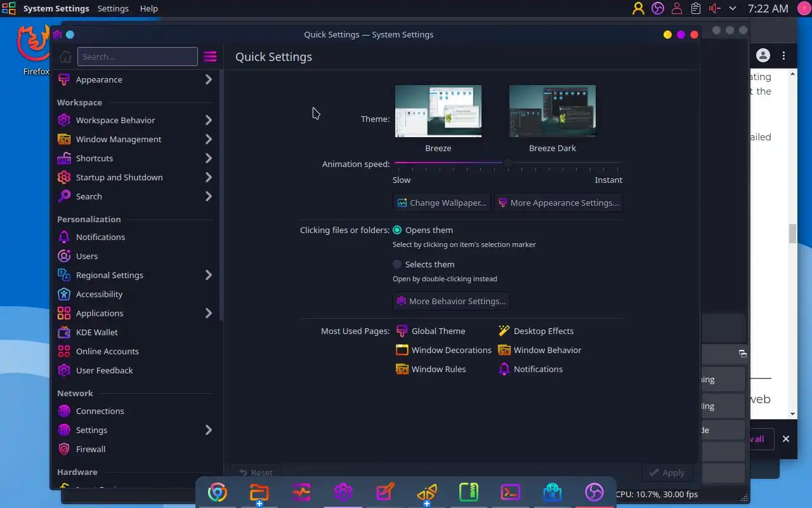Choose the Breeze theme thumbnail

click(438, 111)
